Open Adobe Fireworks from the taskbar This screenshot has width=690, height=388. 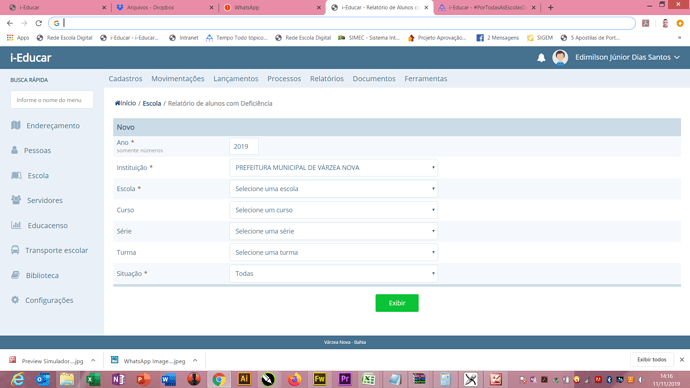coord(319,379)
